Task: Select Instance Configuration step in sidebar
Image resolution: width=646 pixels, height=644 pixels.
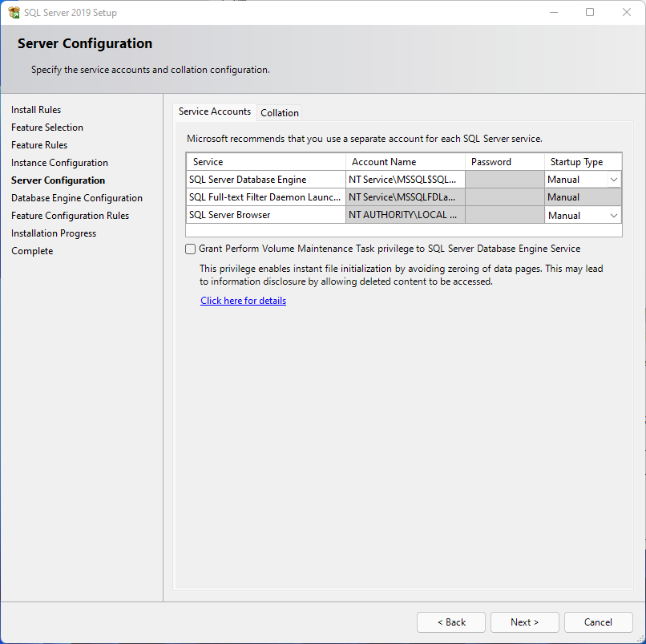Action: point(59,163)
